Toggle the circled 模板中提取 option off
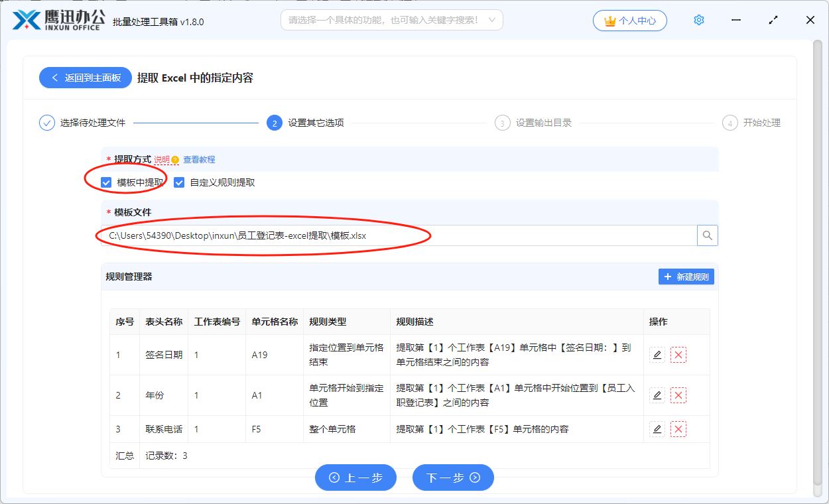The width and height of the screenshot is (829, 504). (105, 182)
